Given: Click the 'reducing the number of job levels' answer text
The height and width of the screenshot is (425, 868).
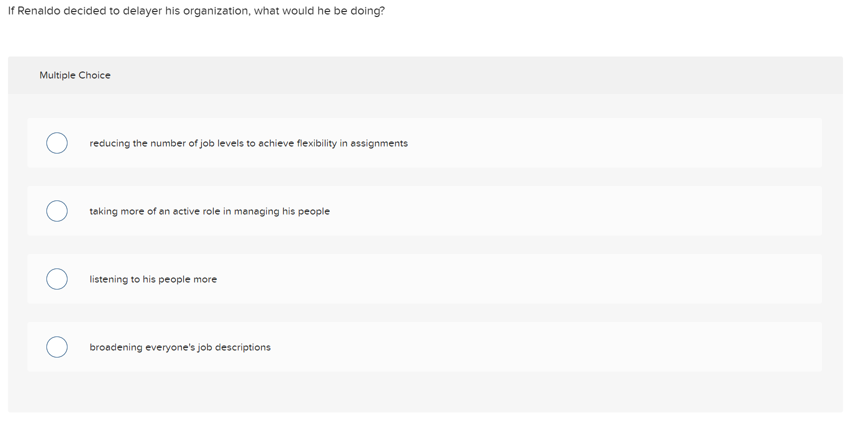Looking at the screenshot, I should [x=248, y=143].
